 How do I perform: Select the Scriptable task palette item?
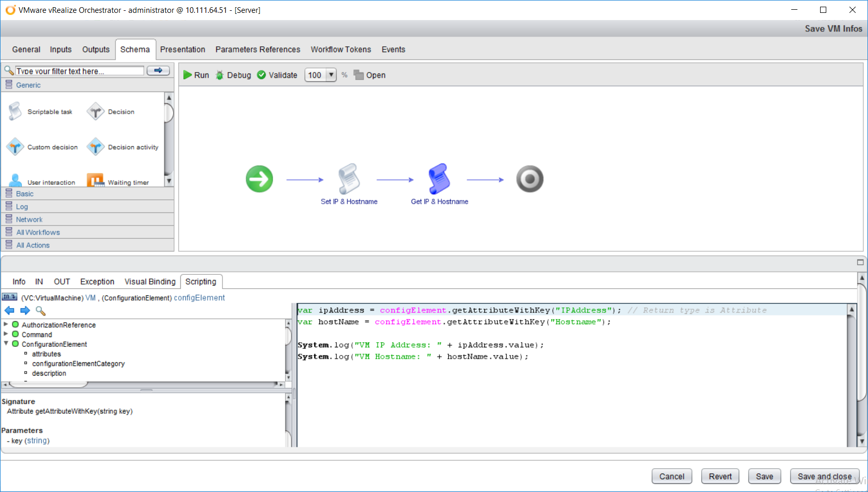(x=41, y=112)
